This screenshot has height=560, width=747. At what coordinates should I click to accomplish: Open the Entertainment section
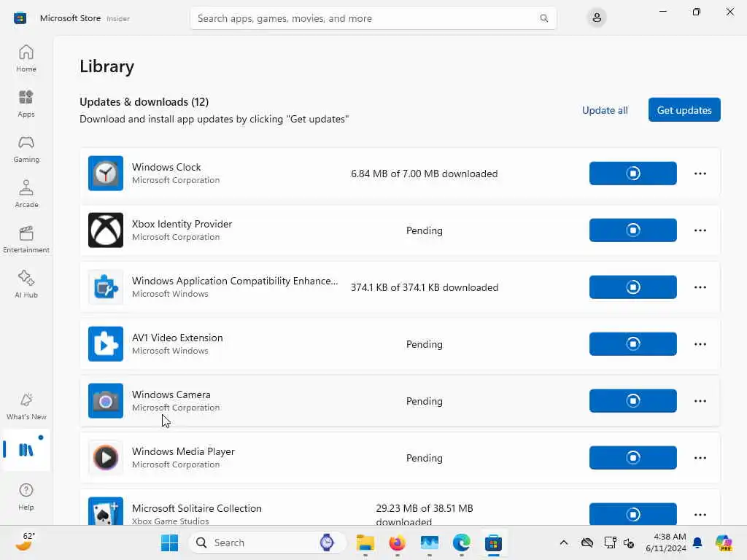point(26,239)
